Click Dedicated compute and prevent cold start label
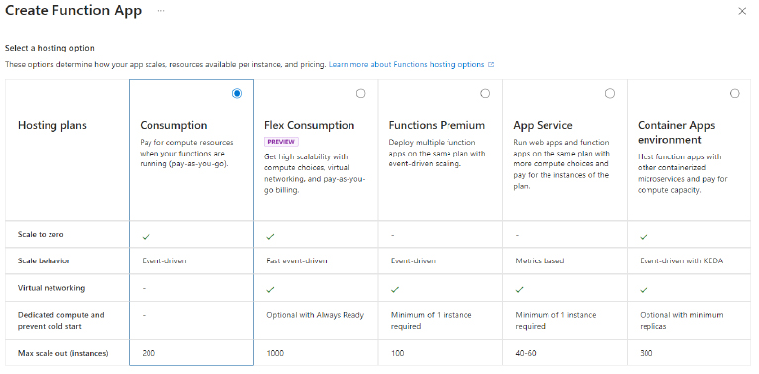This screenshot has height=374, width=759. pyautogui.click(x=61, y=321)
